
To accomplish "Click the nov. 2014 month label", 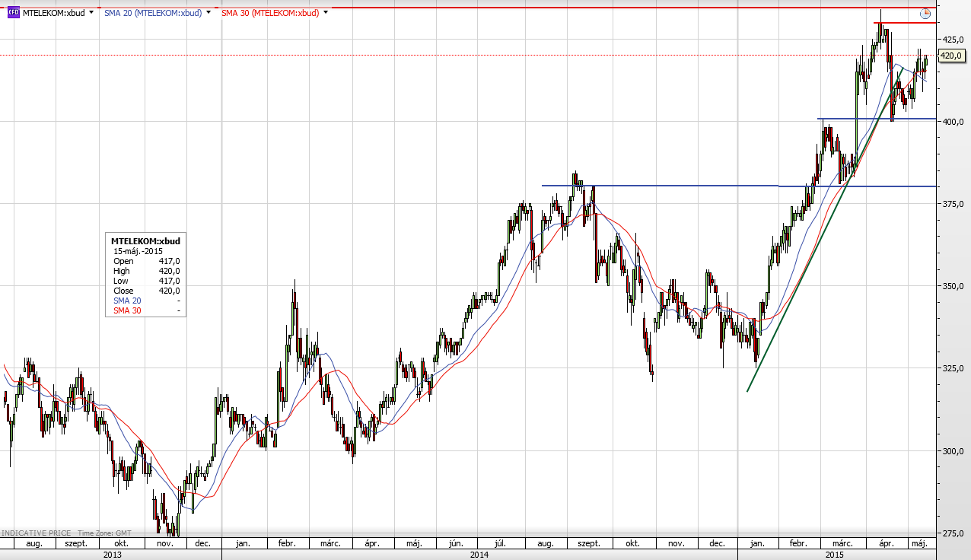I will coord(675,544).
